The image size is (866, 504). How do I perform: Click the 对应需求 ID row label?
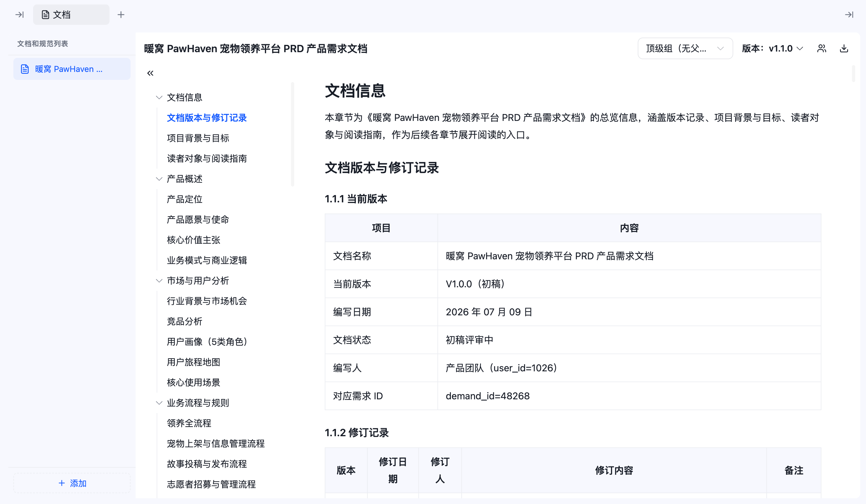(x=381, y=396)
